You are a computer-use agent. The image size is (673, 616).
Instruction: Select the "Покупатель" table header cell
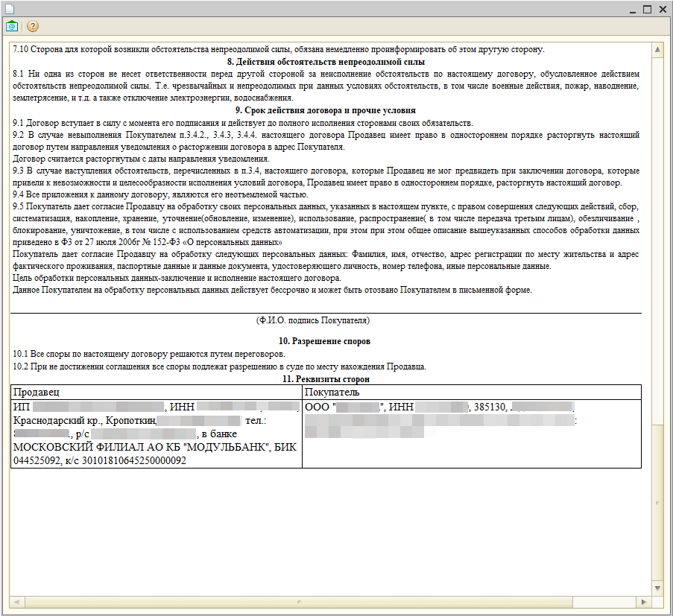point(471,392)
